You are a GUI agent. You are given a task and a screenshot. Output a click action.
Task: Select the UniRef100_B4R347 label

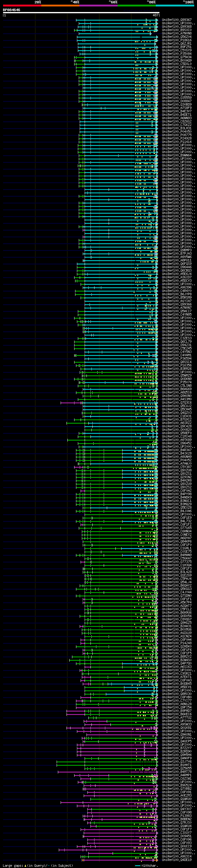(x=177, y=450)
